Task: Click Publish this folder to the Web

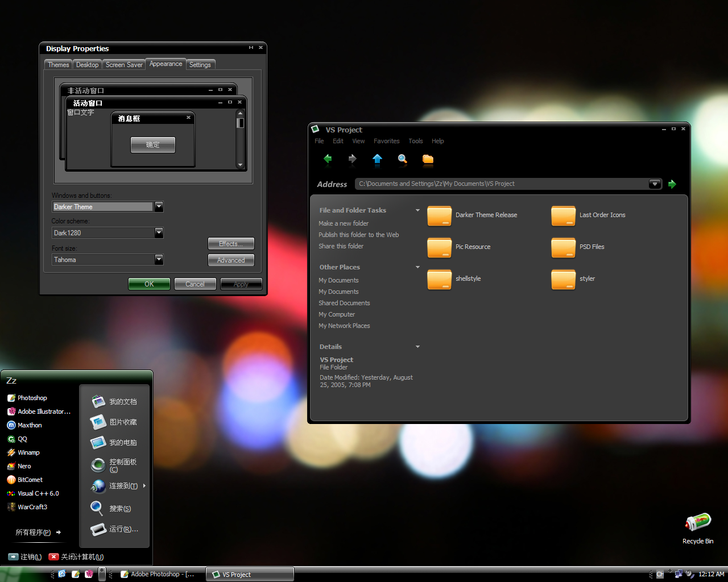Action: point(358,234)
